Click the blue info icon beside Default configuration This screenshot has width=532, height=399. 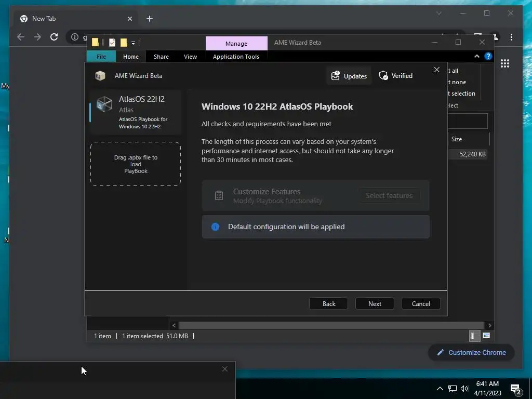[215, 227]
